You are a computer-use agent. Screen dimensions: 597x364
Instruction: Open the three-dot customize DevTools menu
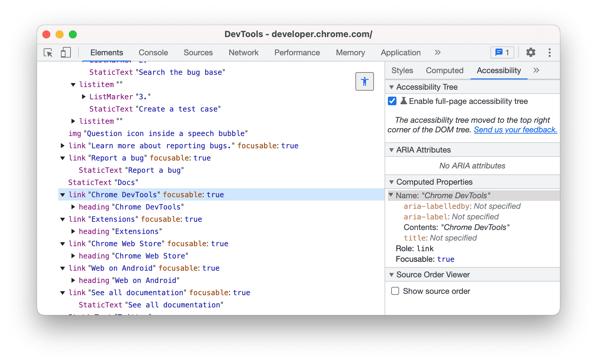click(x=549, y=52)
